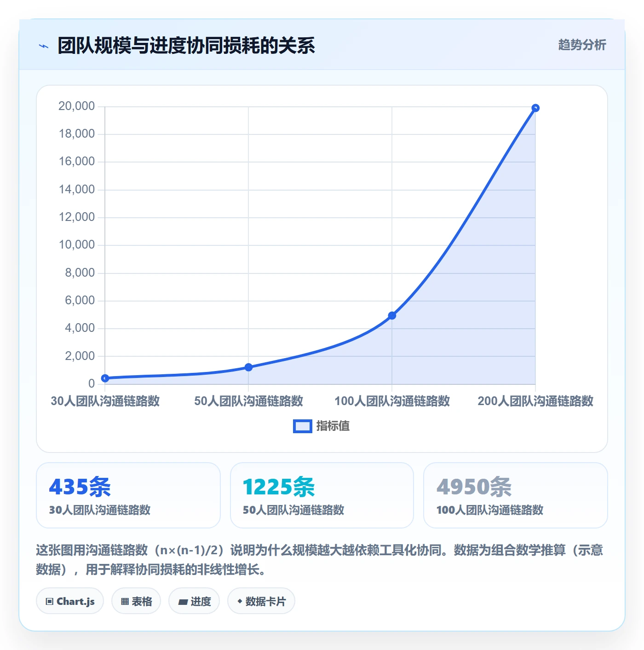Screen dimensions: 644x650
Task: Click the lightning icon beside the title
Action: coord(44,46)
